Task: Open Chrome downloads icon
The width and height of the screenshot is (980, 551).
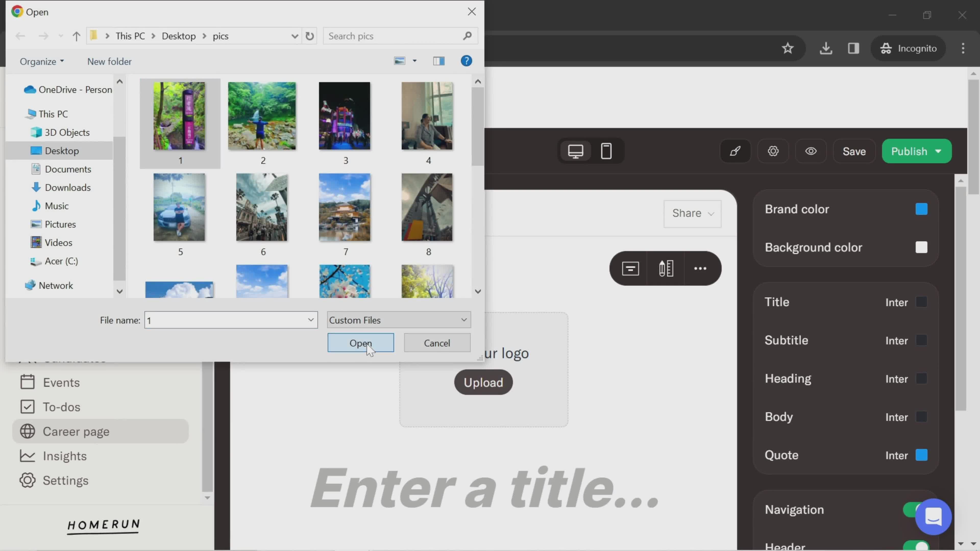Action: click(826, 48)
